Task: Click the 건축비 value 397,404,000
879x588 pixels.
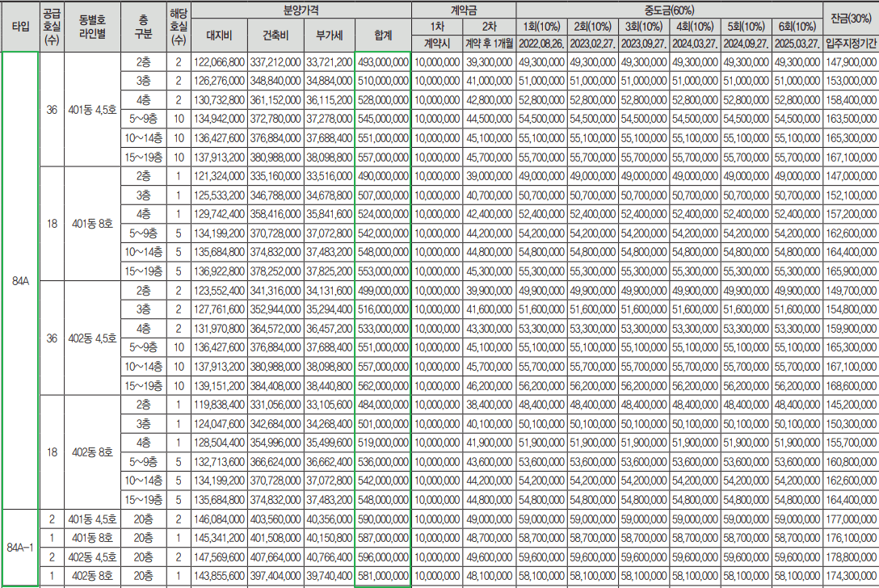Action: 275,576
